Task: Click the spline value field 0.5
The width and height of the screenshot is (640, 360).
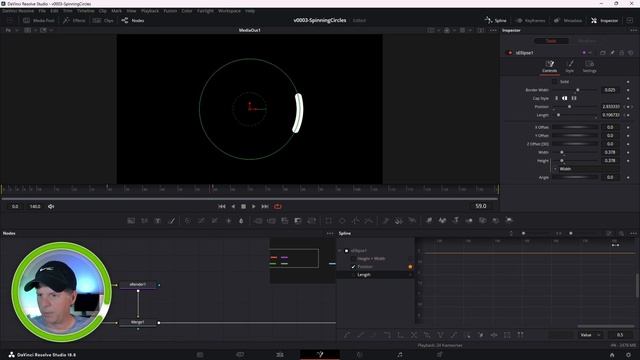Action: point(620,335)
